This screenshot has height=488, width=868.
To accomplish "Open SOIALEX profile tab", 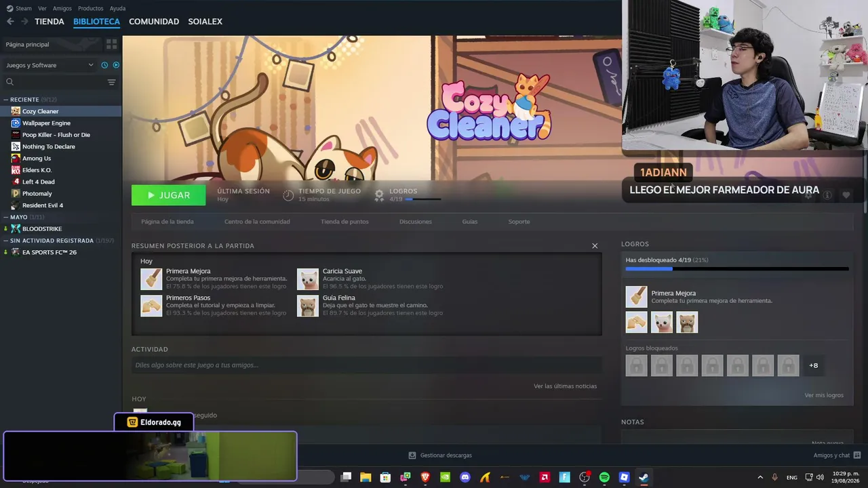I will pyautogui.click(x=205, y=22).
